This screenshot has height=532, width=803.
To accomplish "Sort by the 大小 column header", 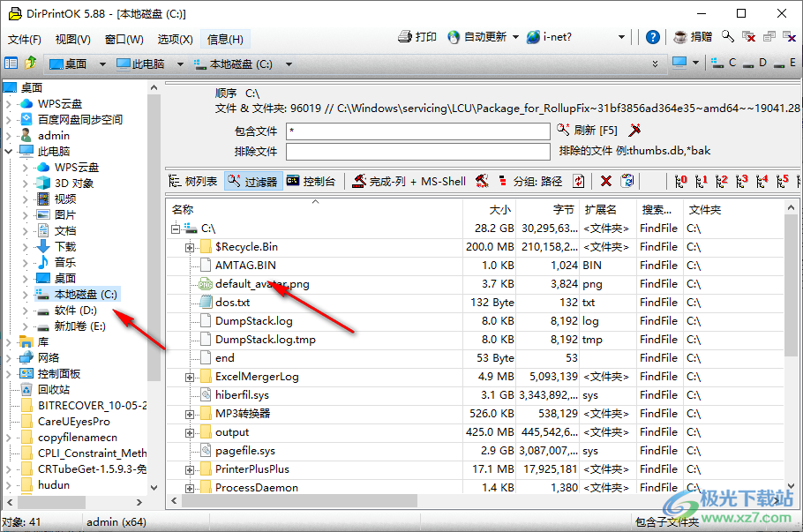I will pos(489,209).
